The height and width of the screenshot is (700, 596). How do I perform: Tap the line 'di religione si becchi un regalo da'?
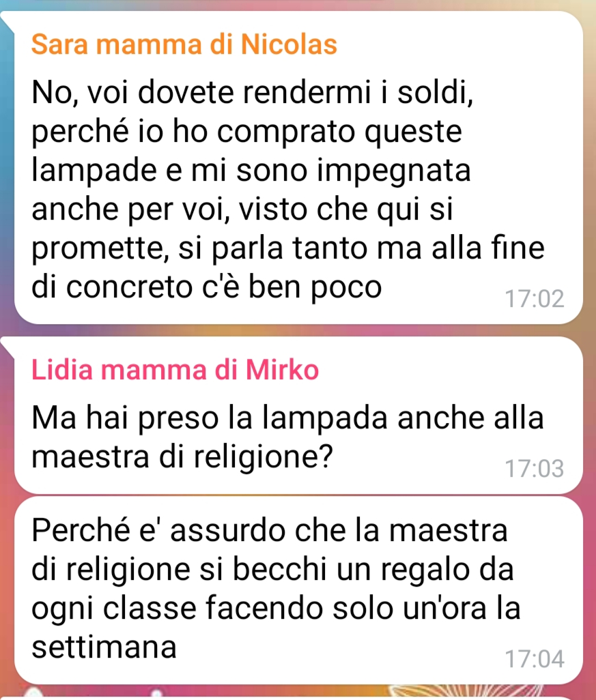point(272,570)
